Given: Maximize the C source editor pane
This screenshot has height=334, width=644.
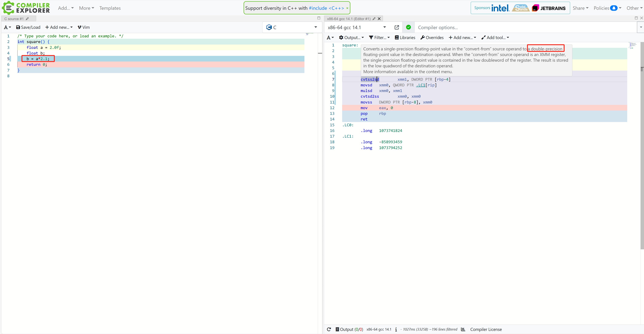Looking at the screenshot, I should [x=318, y=18].
